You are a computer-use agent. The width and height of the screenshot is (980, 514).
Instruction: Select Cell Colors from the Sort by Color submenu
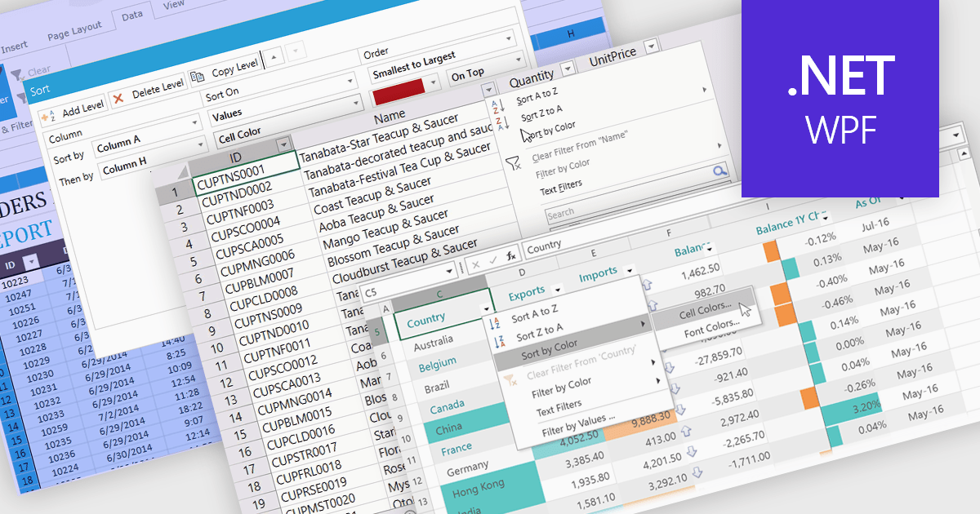pyautogui.click(x=705, y=312)
